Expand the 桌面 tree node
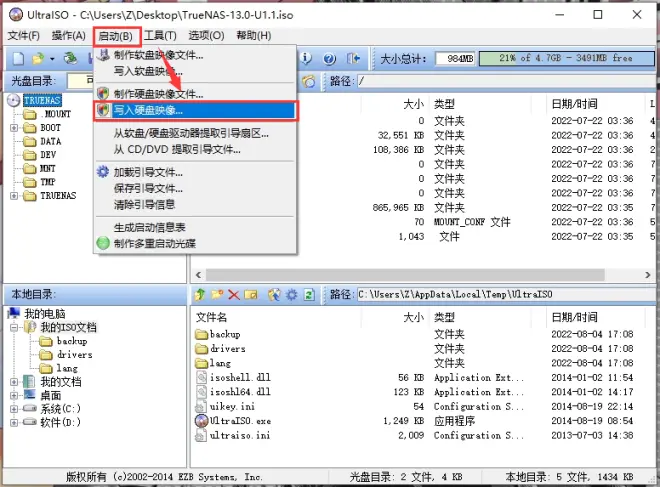 coord(14,395)
